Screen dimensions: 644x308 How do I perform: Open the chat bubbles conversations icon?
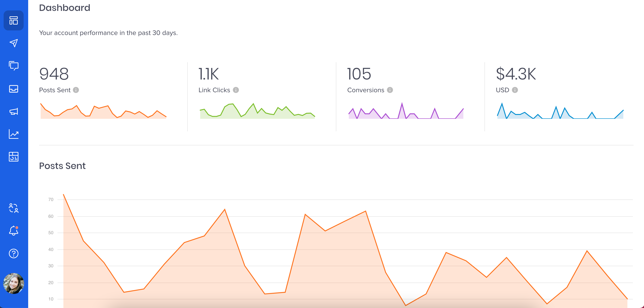point(13,66)
